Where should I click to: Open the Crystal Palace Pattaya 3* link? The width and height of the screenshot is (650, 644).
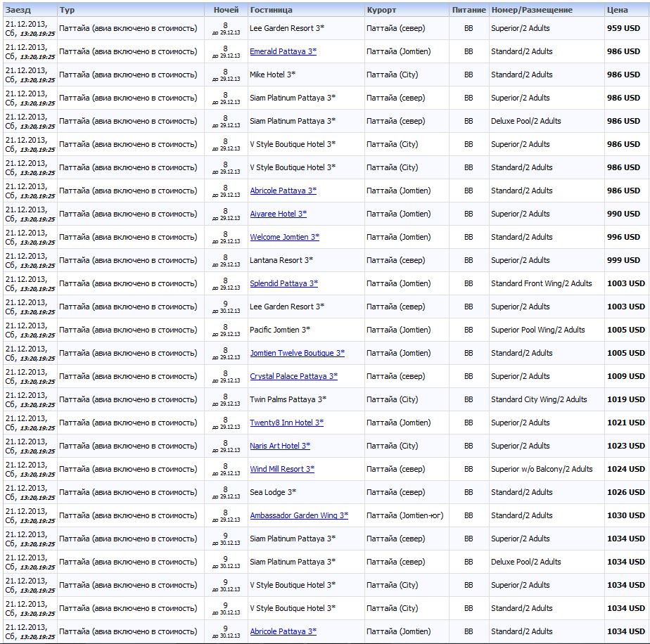[x=293, y=376]
